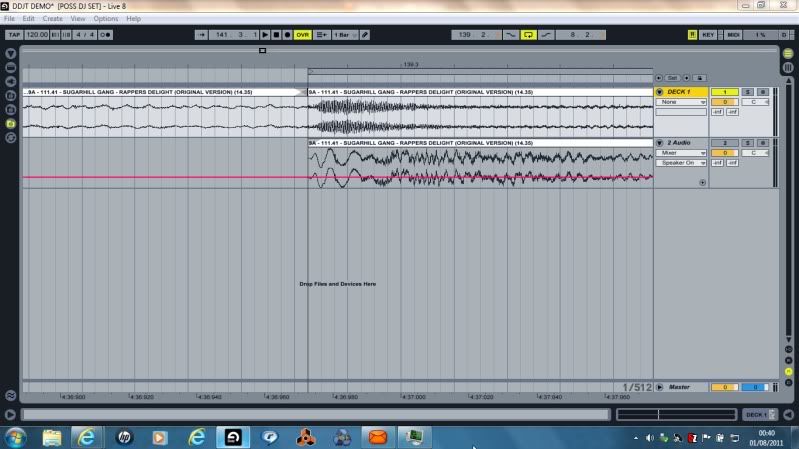Toggle the Draw Mode pencil icon
The height and width of the screenshot is (449, 799).
pyautogui.click(x=365, y=34)
